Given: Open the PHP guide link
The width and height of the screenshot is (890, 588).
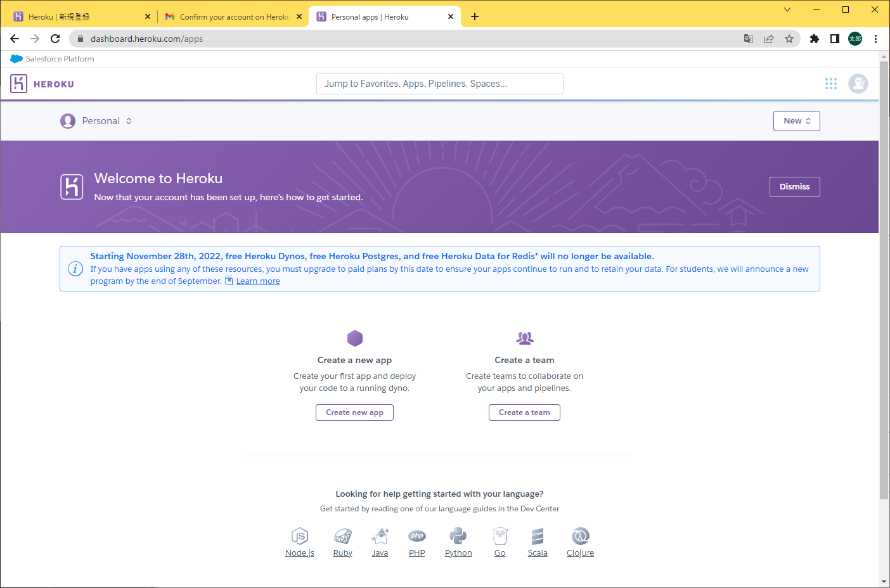Looking at the screenshot, I should (x=417, y=553).
